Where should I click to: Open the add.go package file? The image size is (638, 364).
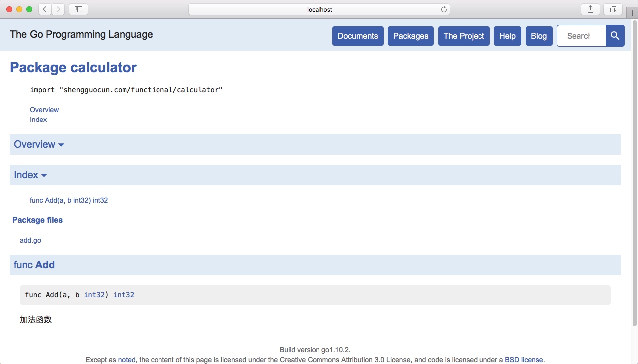tap(30, 240)
